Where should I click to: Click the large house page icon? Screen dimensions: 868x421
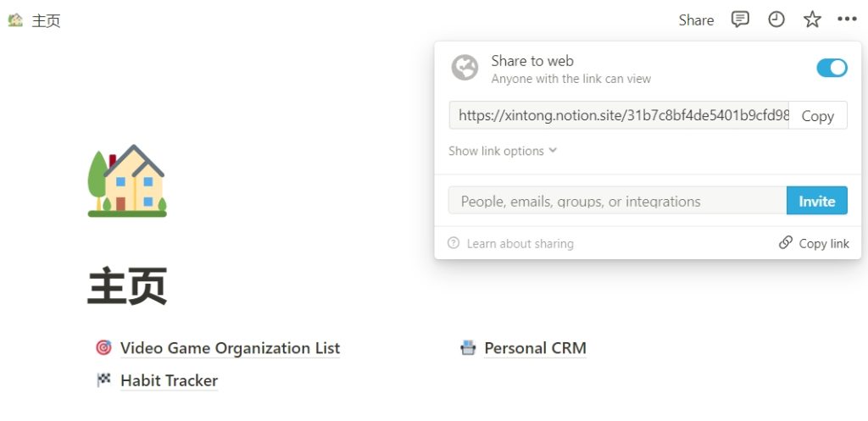pyautogui.click(x=127, y=180)
